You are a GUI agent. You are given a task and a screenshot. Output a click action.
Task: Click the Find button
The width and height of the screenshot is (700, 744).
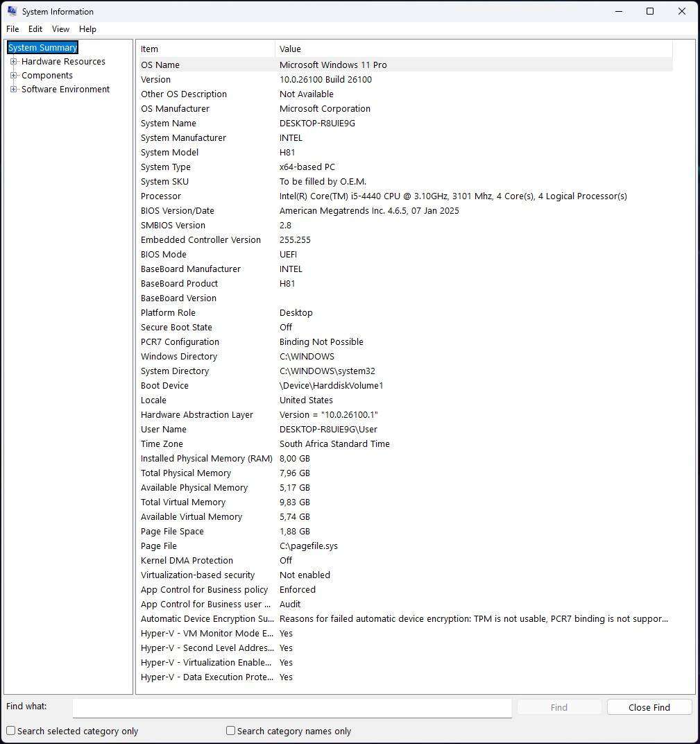[x=558, y=707]
